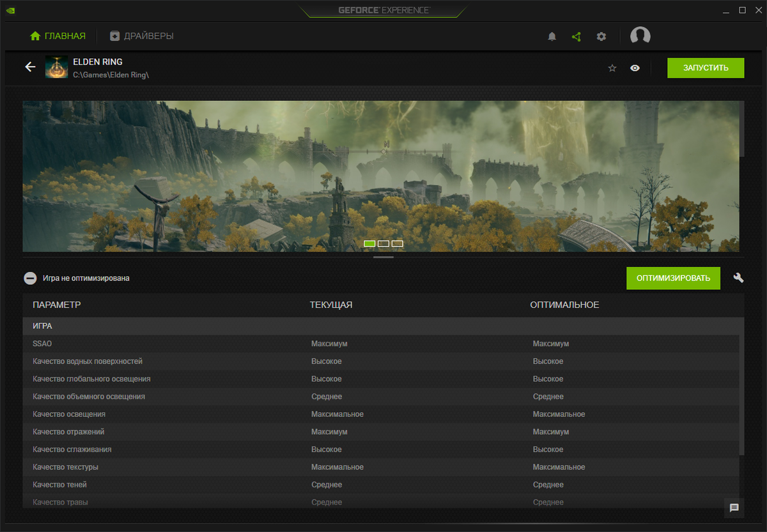Viewport: 767px width, 532px height.
Task: Click ОПТИМАЛЬНОЕ column header
Action: pyautogui.click(x=564, y=305)
